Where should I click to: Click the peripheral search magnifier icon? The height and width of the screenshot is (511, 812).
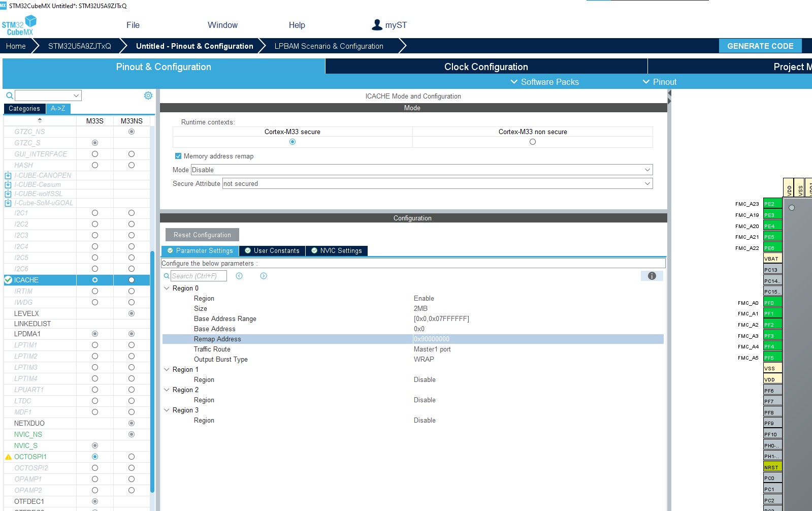click(x=9, y=95)
